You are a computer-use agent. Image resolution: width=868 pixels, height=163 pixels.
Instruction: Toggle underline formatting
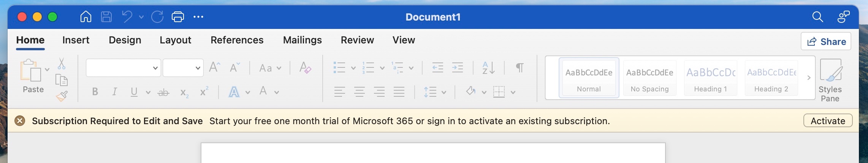134,92
